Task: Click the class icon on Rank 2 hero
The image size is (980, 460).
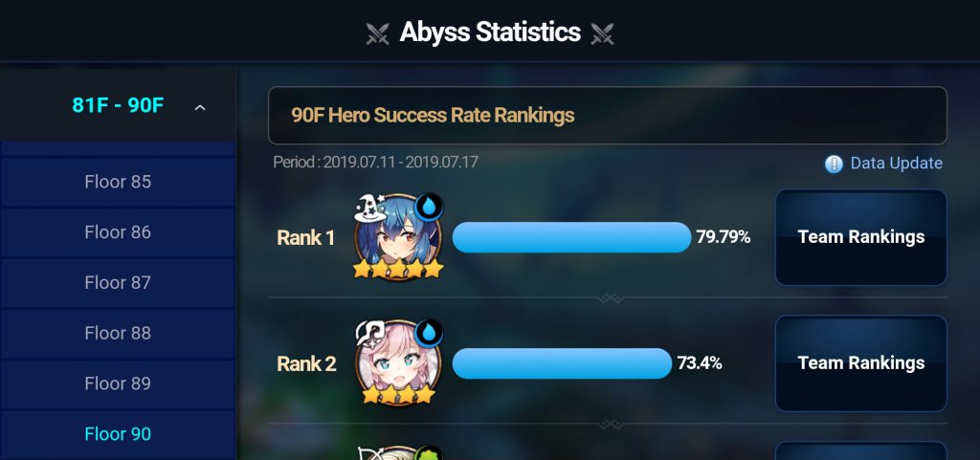Action: click(370, 334)
